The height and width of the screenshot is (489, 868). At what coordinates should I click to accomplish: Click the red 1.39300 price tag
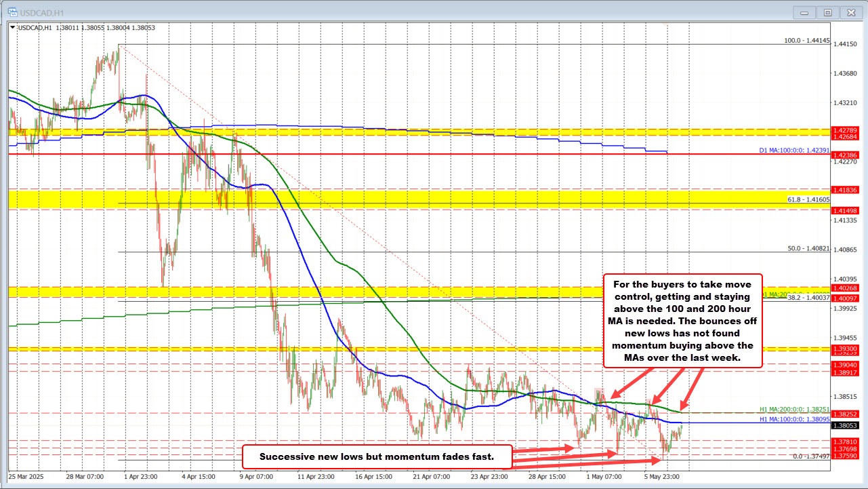(846, 349)
